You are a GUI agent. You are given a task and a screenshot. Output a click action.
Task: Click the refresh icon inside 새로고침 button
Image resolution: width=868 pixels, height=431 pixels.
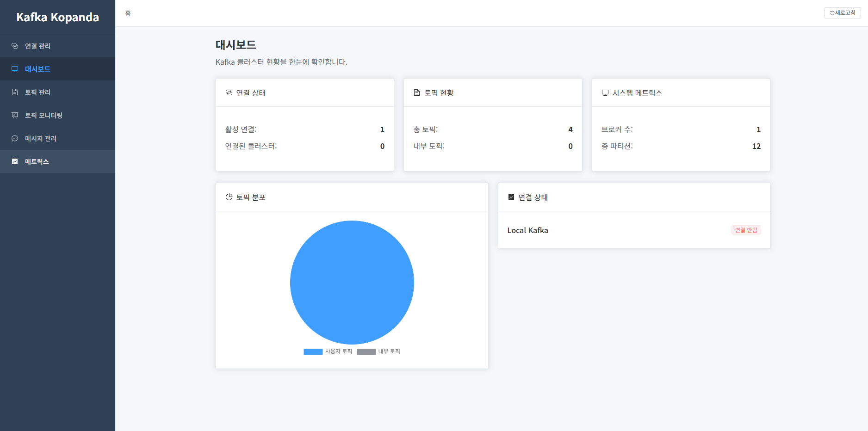831,12
